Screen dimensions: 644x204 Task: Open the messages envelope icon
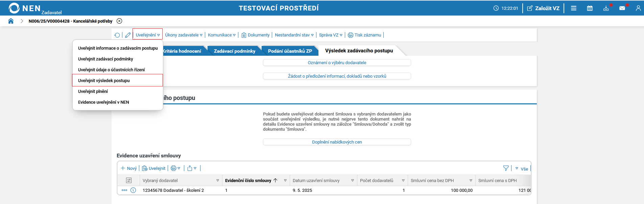[622, 8]
